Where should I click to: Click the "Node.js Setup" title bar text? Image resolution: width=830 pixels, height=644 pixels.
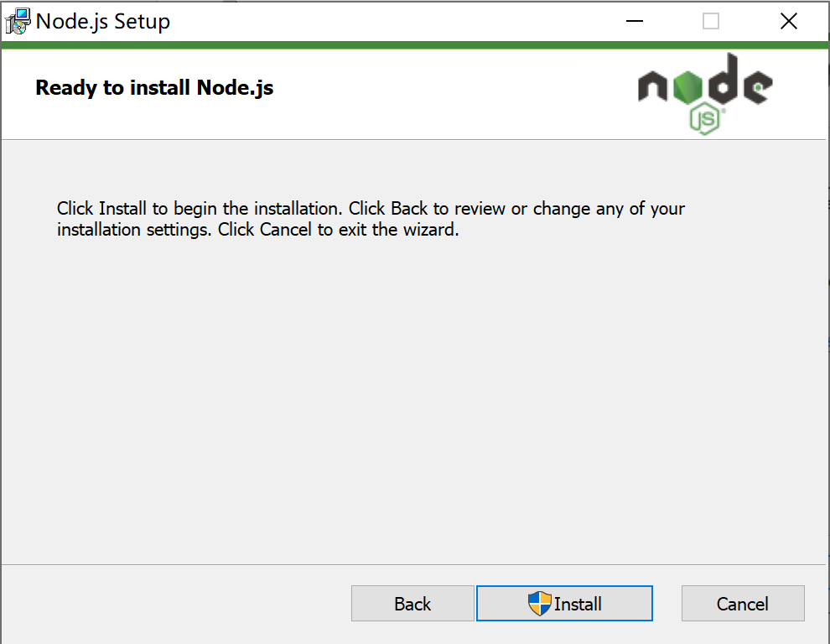tap(103, 22)
